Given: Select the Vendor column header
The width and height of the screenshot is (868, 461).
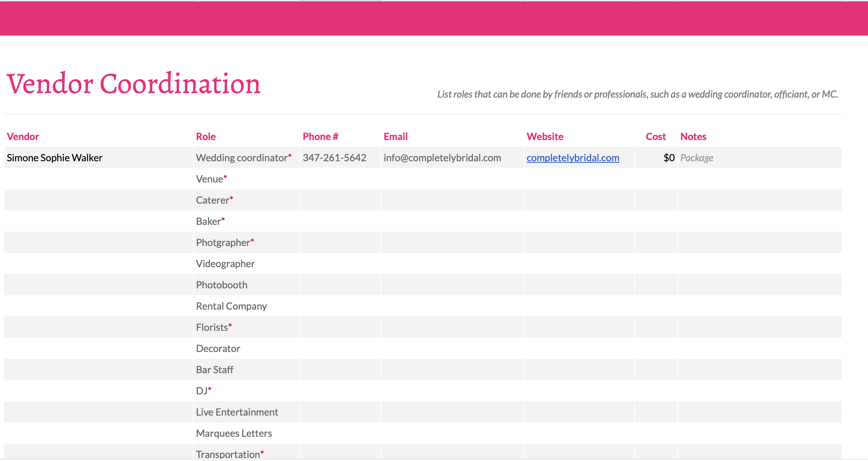Looking at the screenshot, I should 23,137.
